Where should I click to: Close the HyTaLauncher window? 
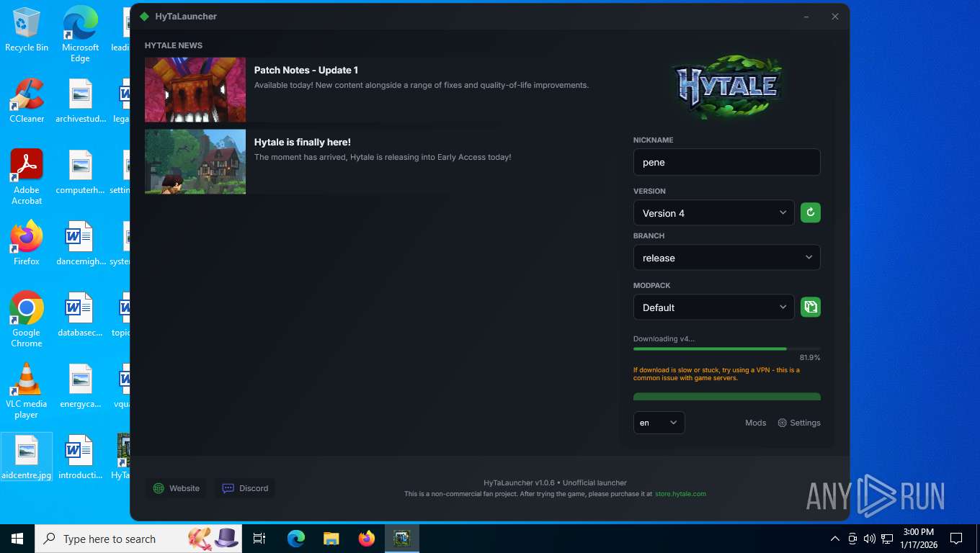point(835,17)
